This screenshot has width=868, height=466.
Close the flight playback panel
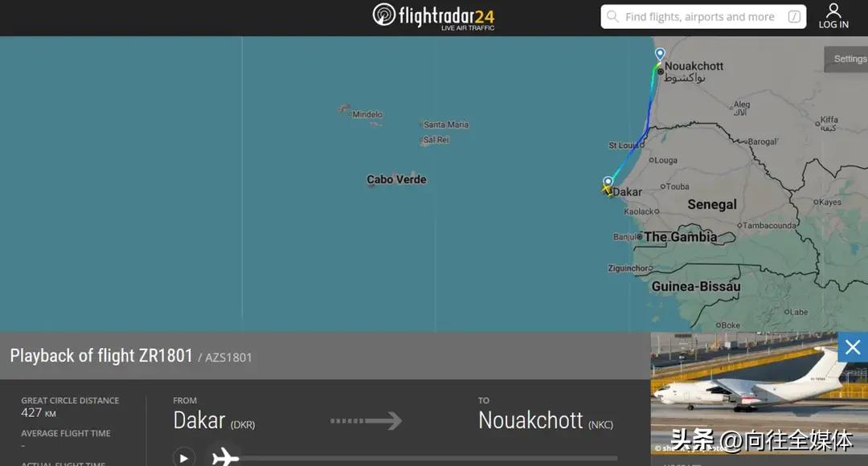pyautogui.click(x=853, y=347)
